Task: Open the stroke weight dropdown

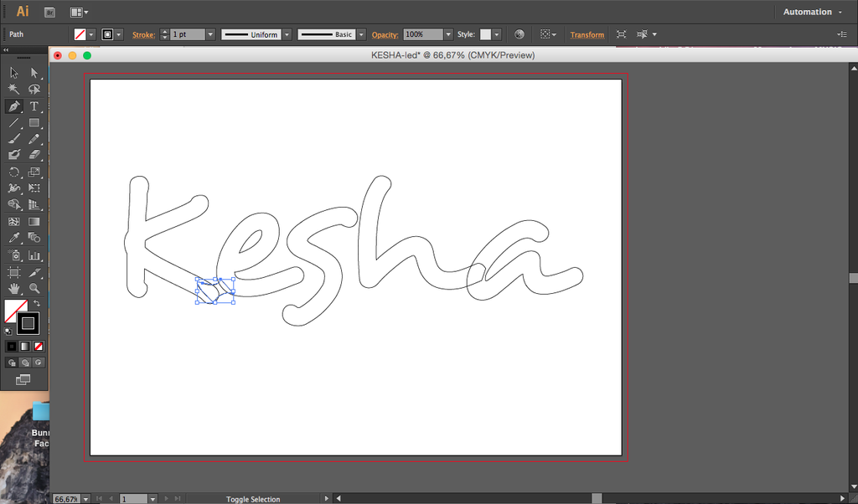Action: tap(210, 34)
